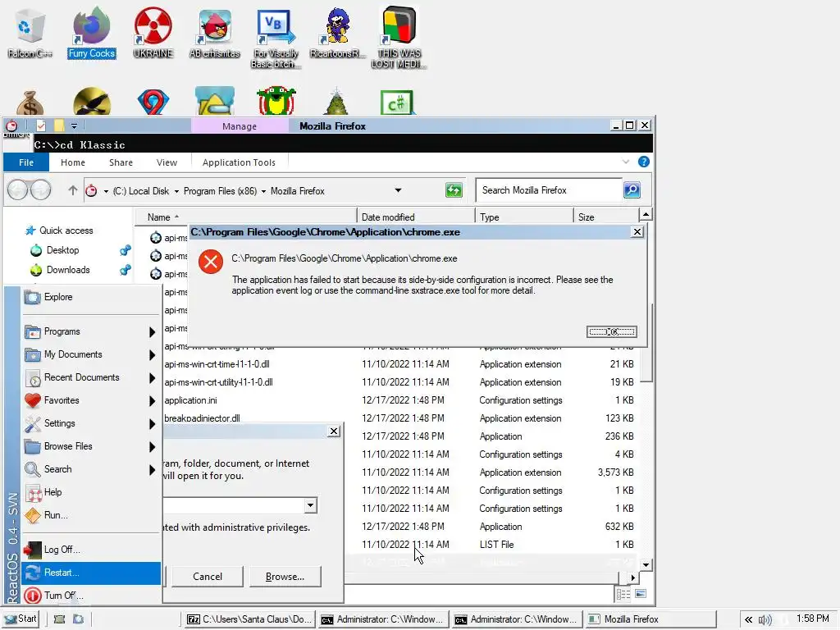The height and width of the screenshot is (630, 840).
Task: Click the LIST File row type
Action: click(x=496, y=545)
